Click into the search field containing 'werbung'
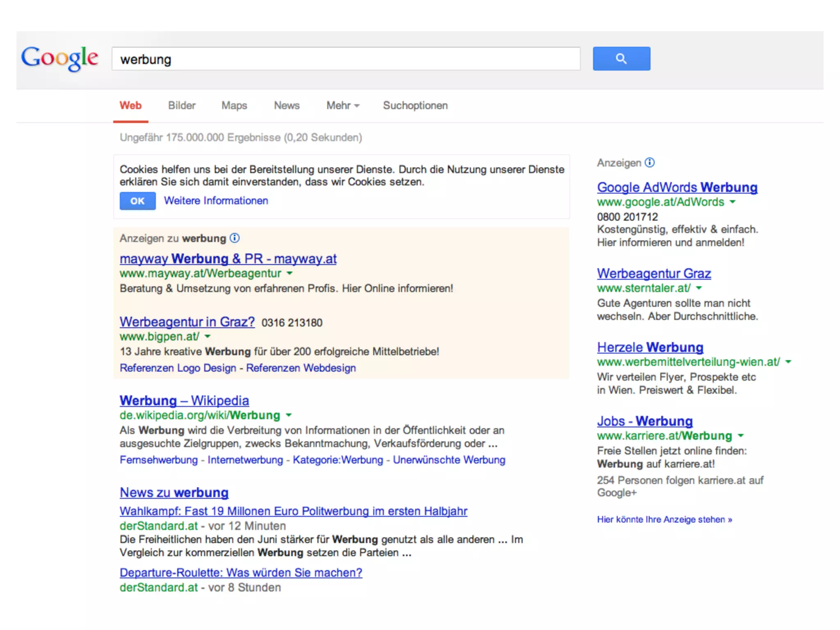The height and width of the screenshot is (630, 840). pos(346,59)
